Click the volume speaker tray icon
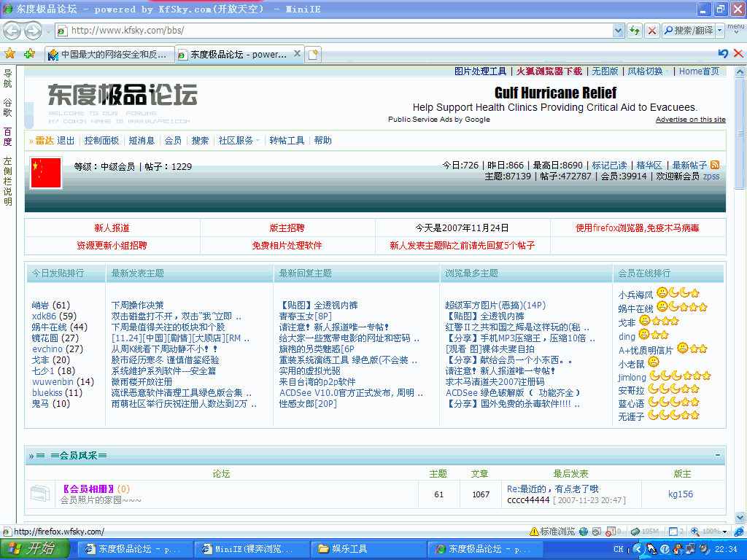The image size is (747, 560). coord(704,550)
